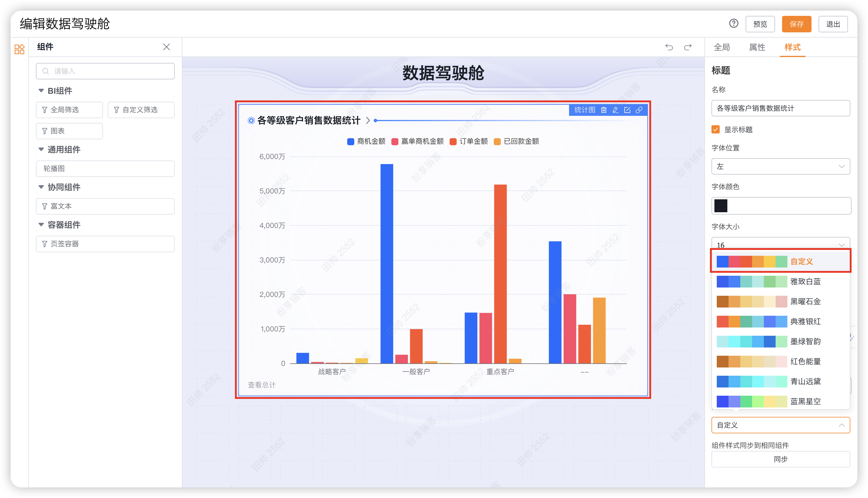Select the 全局筛选 component
868x498 pixels.
pyautogui.click(x=69, y=110)
